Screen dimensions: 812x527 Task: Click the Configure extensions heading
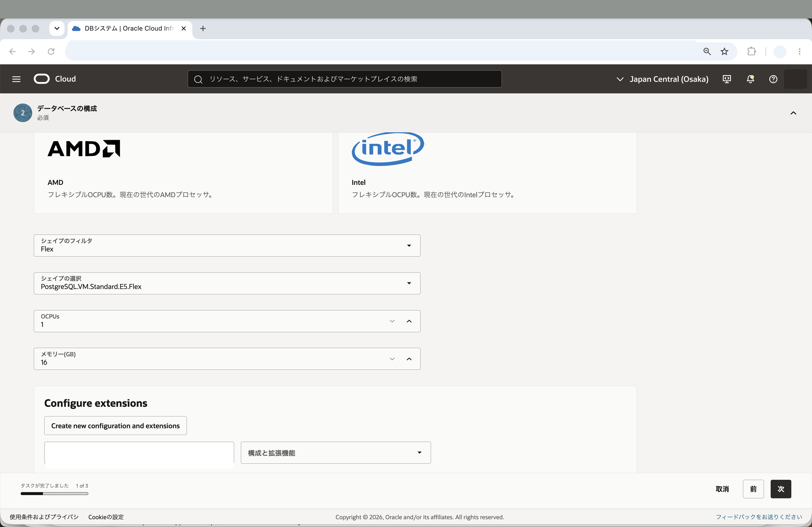96,403
